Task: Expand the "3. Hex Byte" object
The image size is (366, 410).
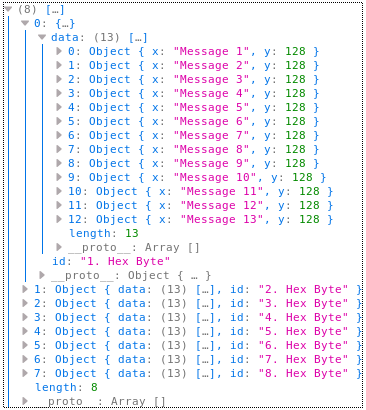Action: [x=25, y=303]
